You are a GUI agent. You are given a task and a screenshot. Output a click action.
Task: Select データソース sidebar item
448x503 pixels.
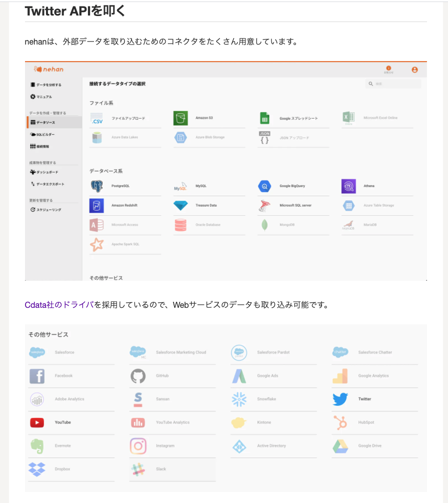pyautogui.click(x=54, y=122)
